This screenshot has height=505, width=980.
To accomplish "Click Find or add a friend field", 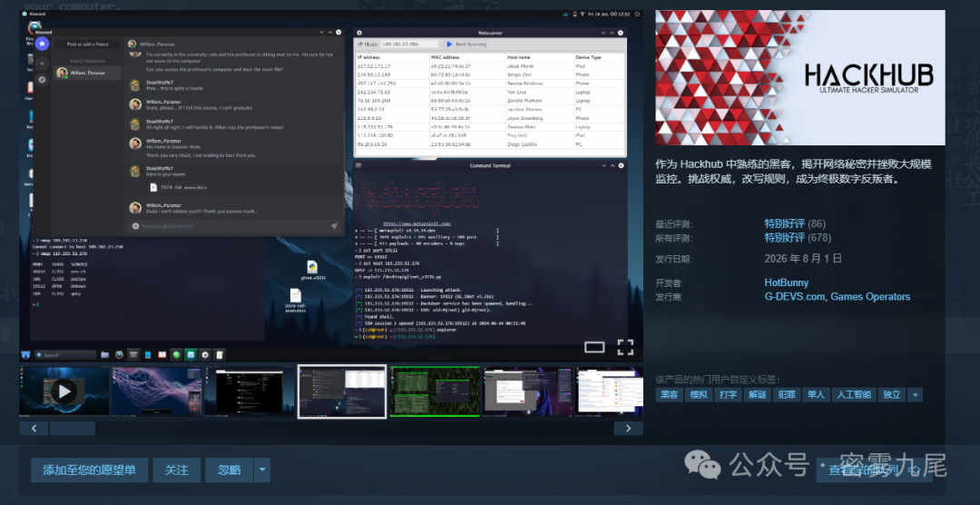I will [x=87, y=45].
